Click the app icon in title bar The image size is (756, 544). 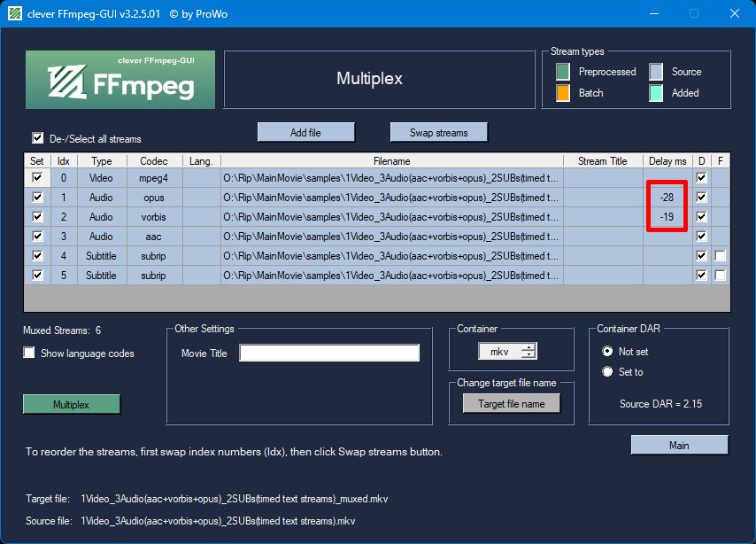click(x=15, y=13)
